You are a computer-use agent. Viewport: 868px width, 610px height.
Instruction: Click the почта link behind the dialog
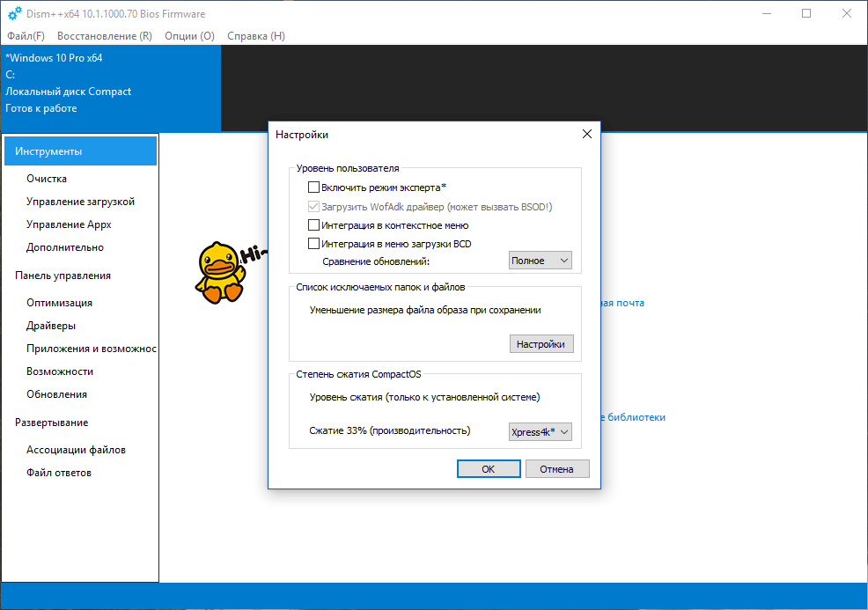pos(623,303)
